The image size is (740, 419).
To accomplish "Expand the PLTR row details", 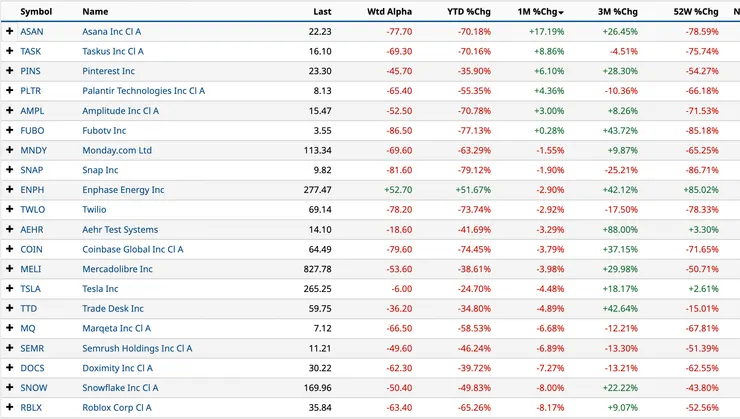I will tap(10, 91).
